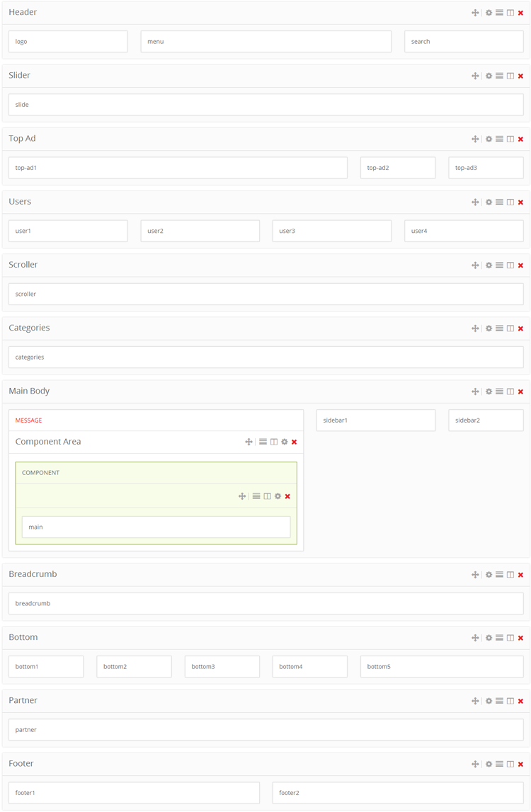Open settings gear for Categories row
Viewport: 531px width, 812px height.
(489, 328)
